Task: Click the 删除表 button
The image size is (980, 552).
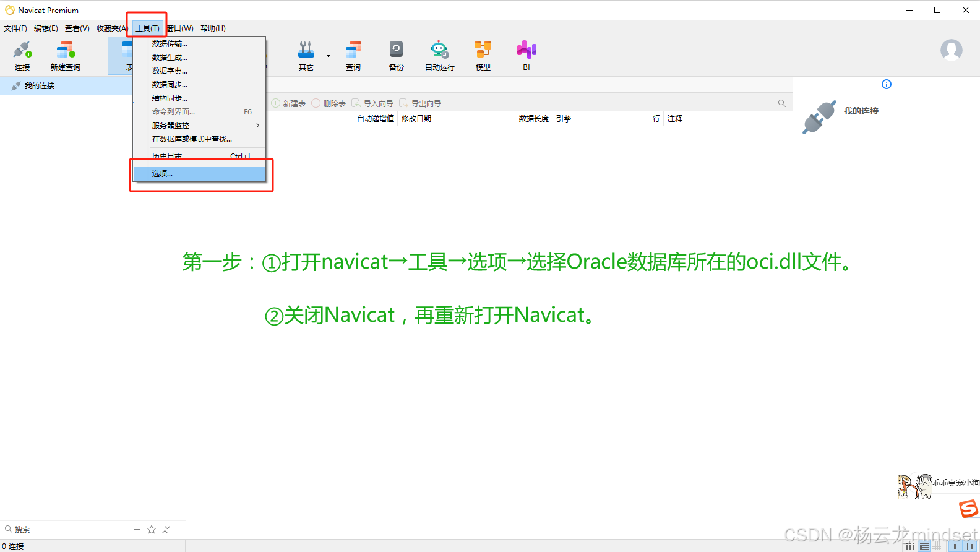Action: point(329,103)
